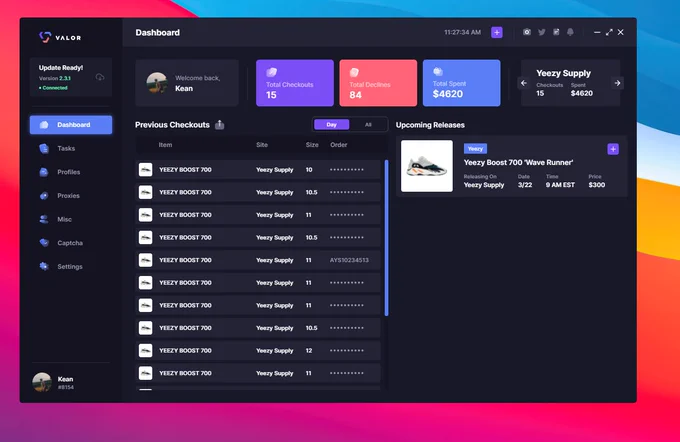
Task: Click the purple plus button in header
Action: 497,33
